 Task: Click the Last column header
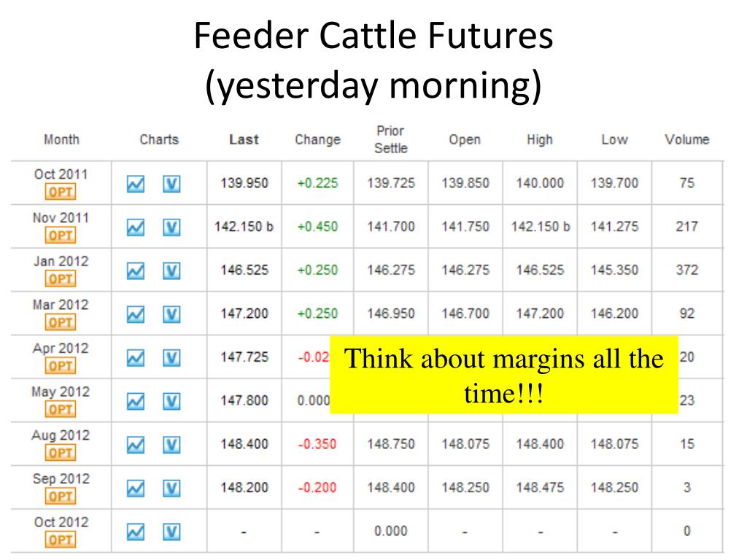coord(244,139)
